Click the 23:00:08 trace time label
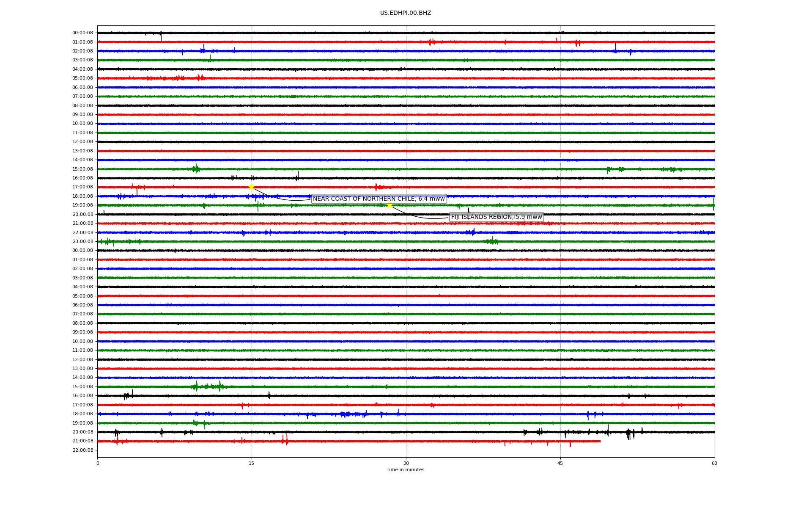Image resolution: width=812 pixels, height=508 pixels. click(x=82, y=242)
